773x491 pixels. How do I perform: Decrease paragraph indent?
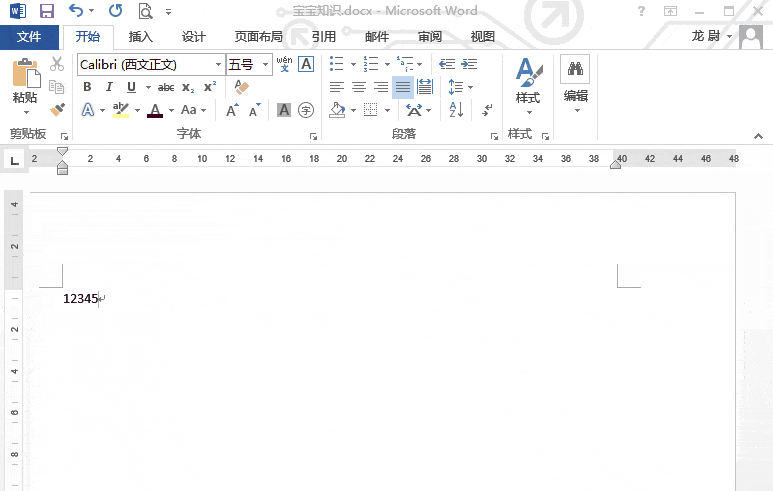(447, 64)
